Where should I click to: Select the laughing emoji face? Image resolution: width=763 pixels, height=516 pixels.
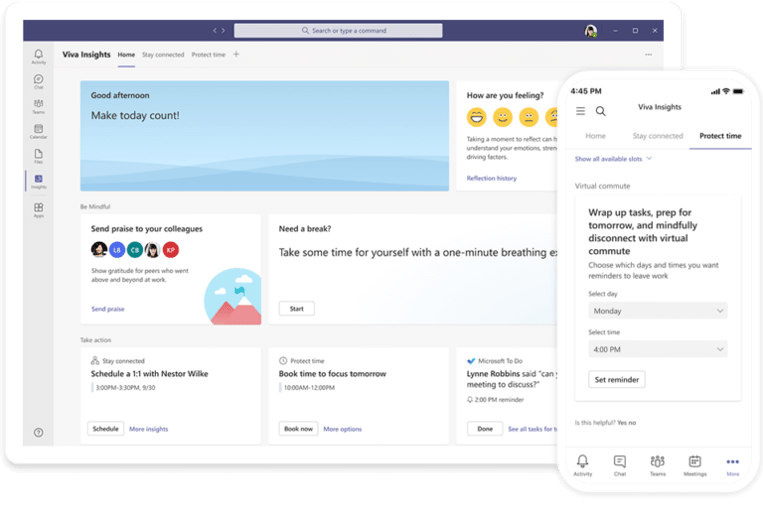click(477, 117)
